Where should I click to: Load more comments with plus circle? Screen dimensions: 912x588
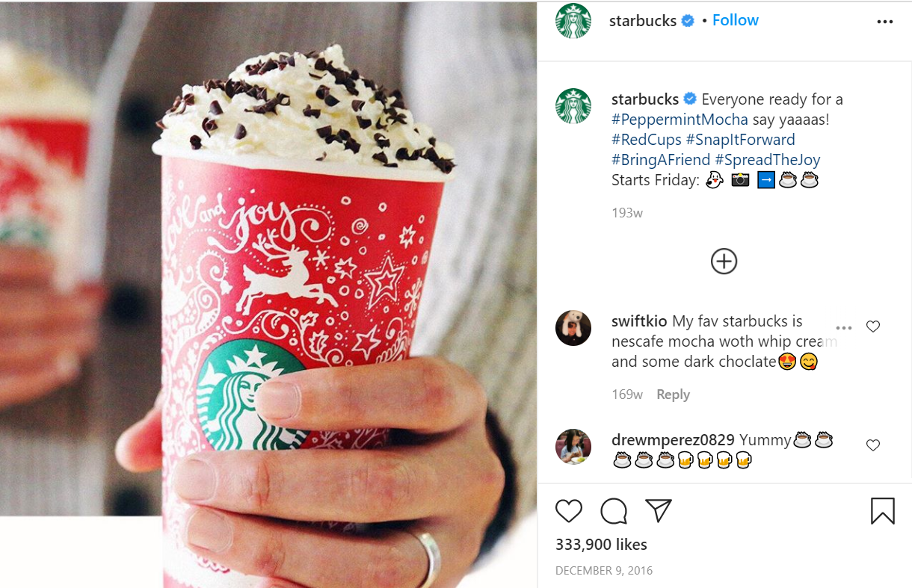pyautogui.click(x=724, y=261)
